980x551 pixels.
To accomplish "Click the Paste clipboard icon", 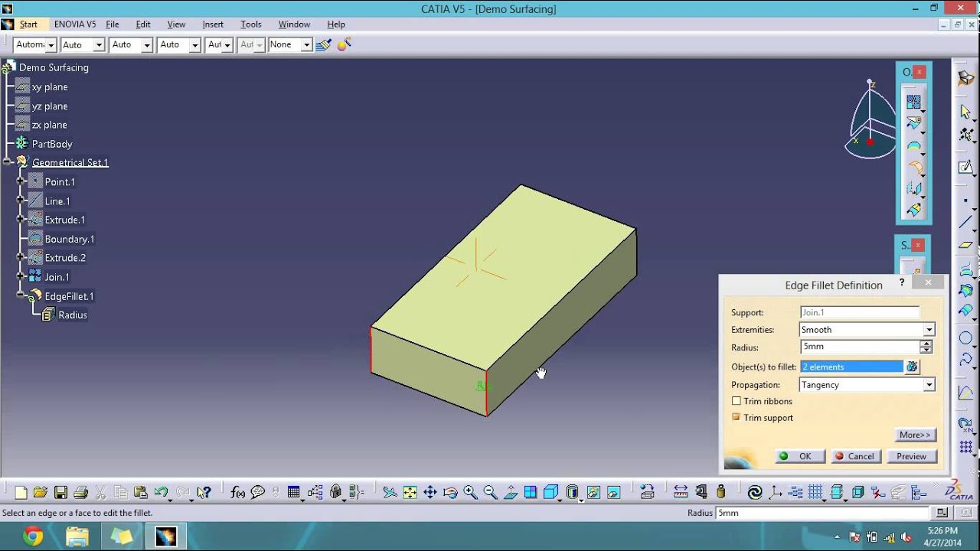I will (140, 492).
